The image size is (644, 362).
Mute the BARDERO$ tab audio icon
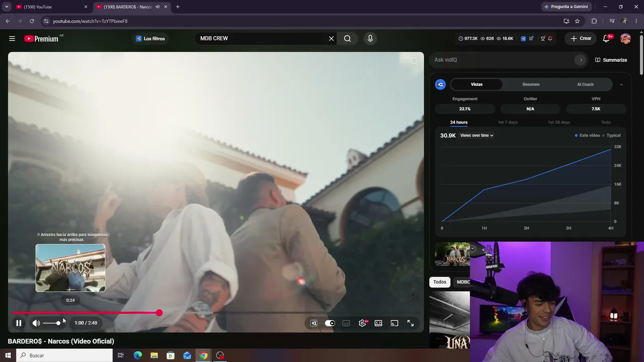[157, 7]
